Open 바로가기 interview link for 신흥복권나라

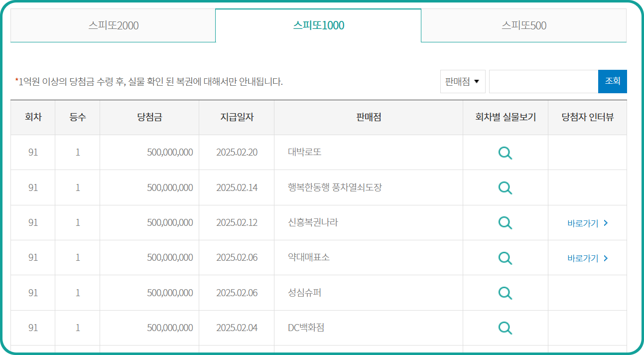pos(588,223)
